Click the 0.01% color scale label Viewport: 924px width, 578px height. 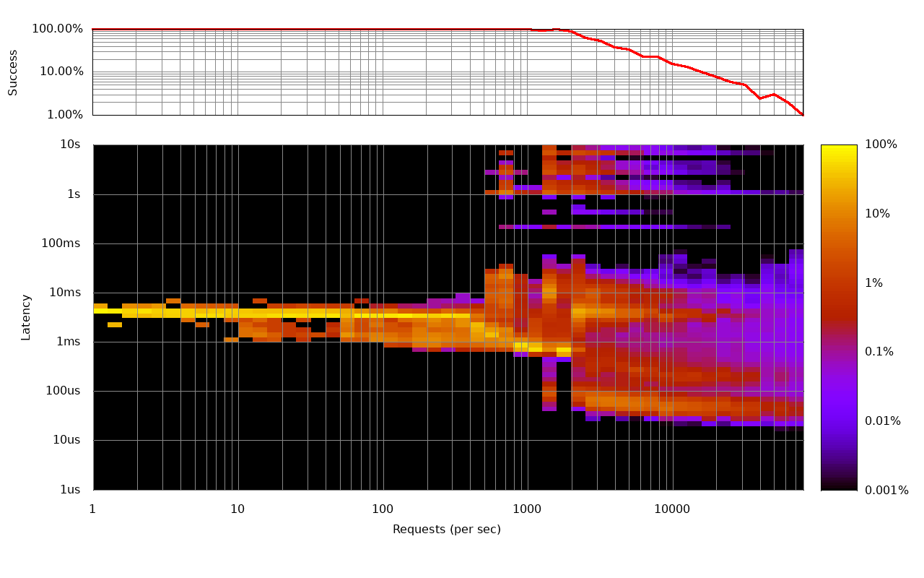coord(882,421)
